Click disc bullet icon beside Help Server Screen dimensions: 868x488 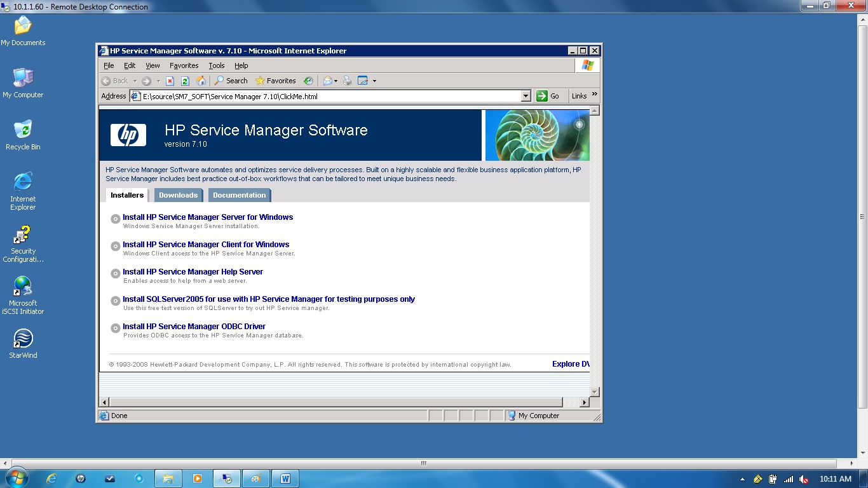(116, 273)
